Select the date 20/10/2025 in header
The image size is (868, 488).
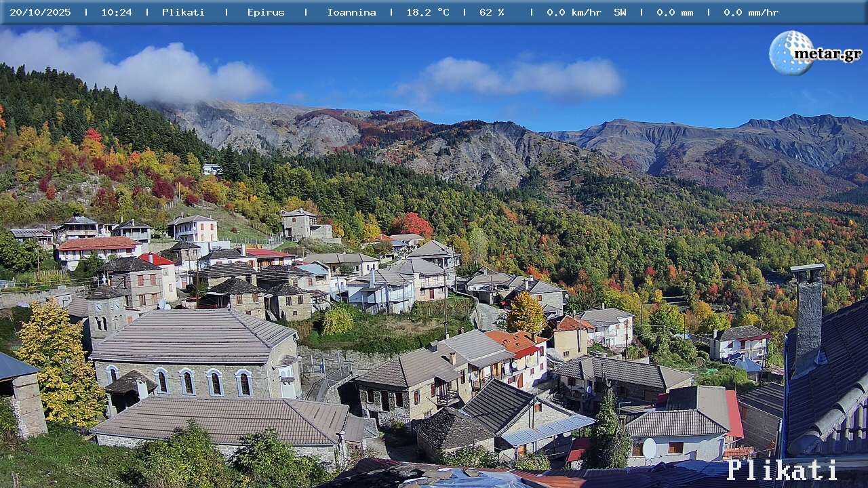(x=40, y=12)
